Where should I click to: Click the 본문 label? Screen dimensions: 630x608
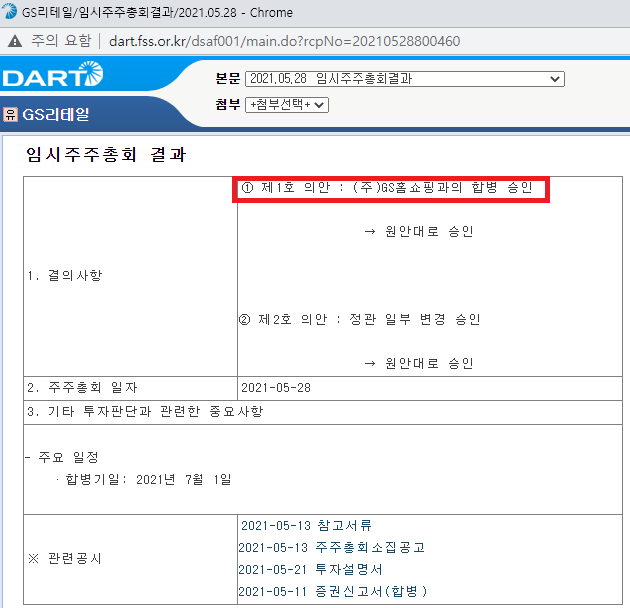(227, 78)
